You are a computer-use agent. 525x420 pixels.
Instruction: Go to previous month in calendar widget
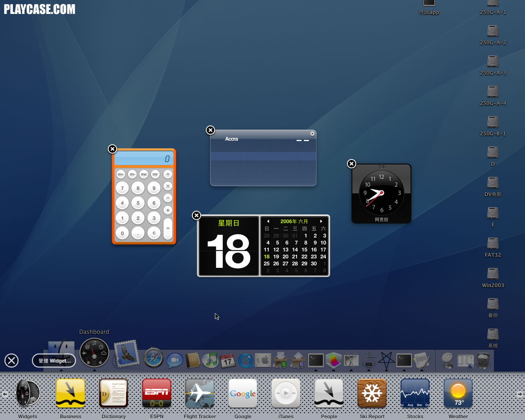(268, 221)
